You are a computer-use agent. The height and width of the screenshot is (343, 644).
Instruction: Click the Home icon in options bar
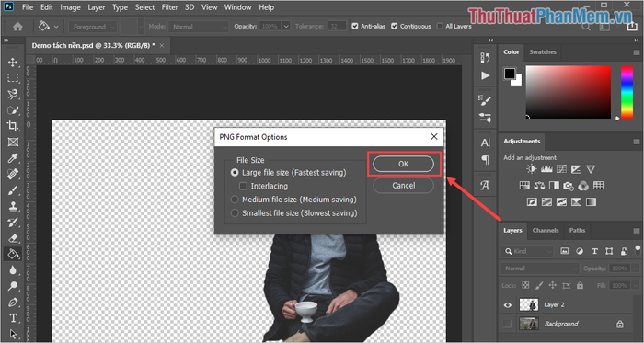tap(17, 27)
